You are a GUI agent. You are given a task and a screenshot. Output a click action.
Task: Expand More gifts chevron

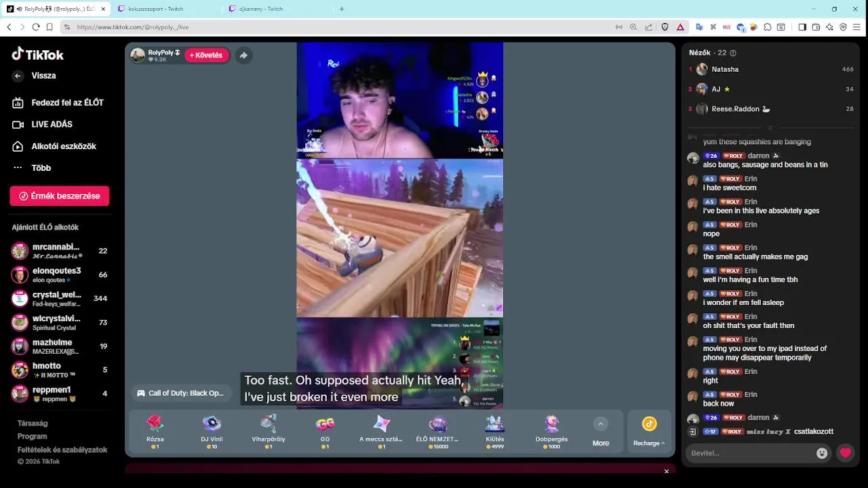click(600, 424)
